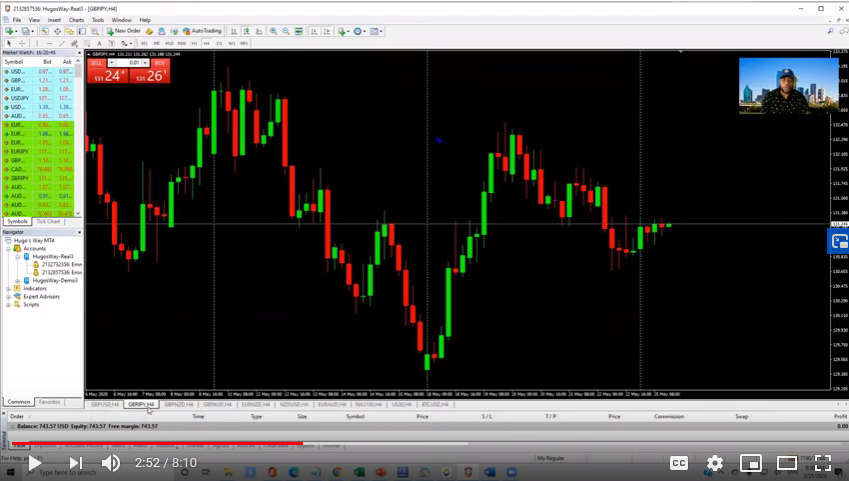Viewport: 849px width, 481px height.
Task: Open the Profiles toolbar icon
Action: click(x=25, y=31)
